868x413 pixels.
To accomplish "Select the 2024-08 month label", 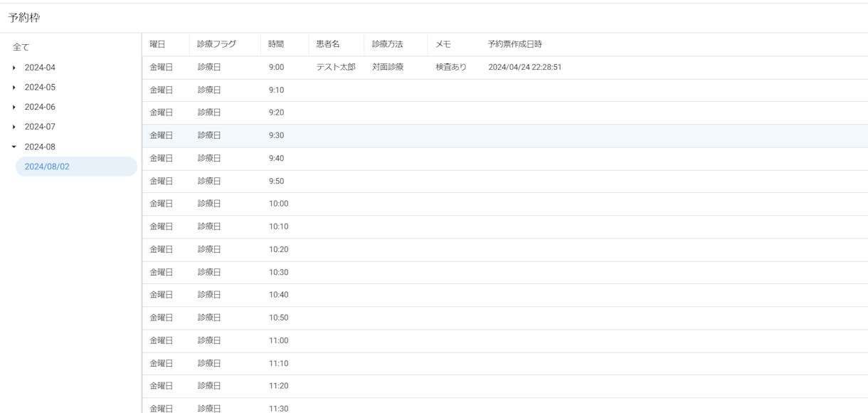I will tap(40, 147).
